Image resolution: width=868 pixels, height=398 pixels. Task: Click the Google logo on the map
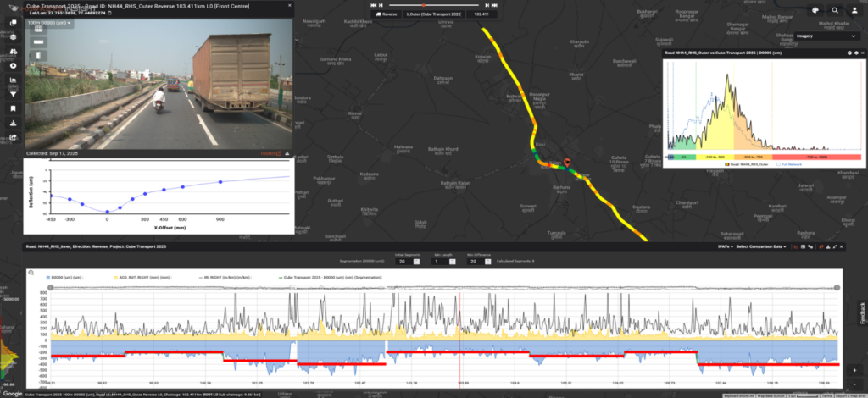[x=12, y=393]
